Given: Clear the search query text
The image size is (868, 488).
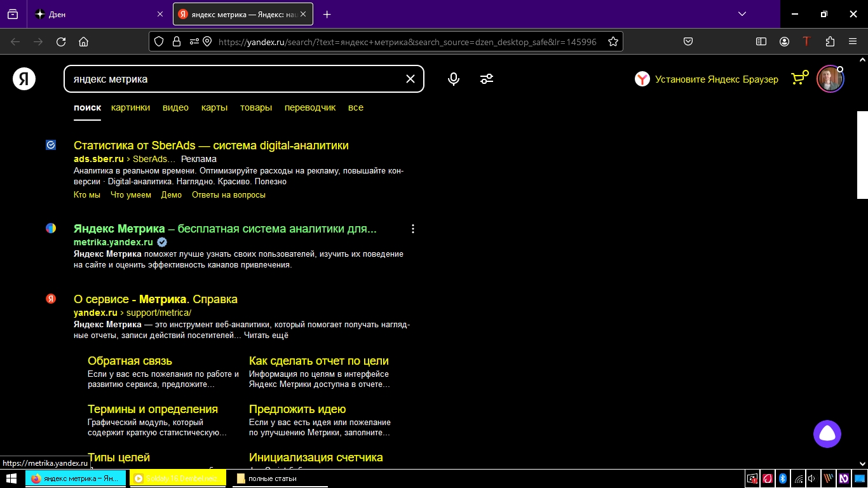Looking at the screenshot, I should pos(410,79).
